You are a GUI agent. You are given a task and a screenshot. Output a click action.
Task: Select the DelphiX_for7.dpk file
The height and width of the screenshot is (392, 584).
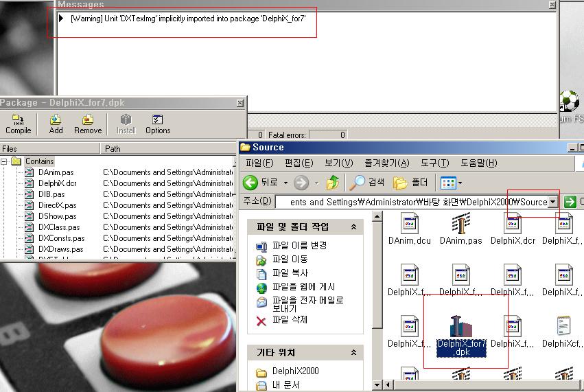461,336
